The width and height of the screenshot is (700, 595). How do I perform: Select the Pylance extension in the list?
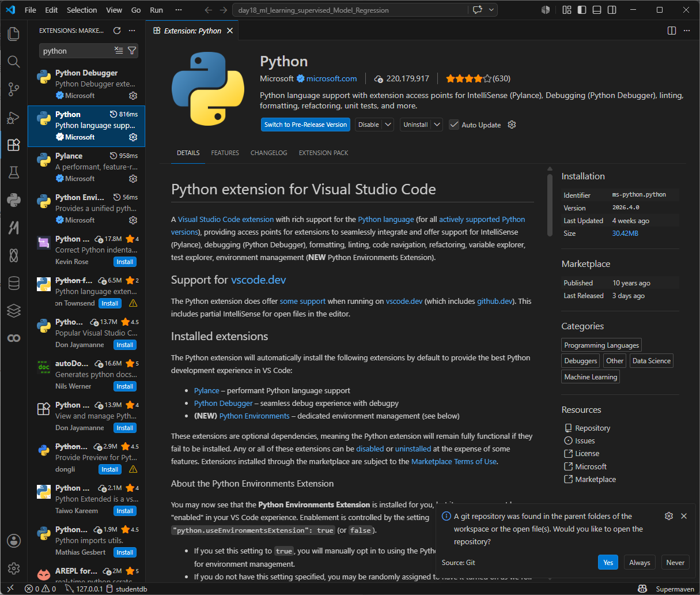(86, 168)
